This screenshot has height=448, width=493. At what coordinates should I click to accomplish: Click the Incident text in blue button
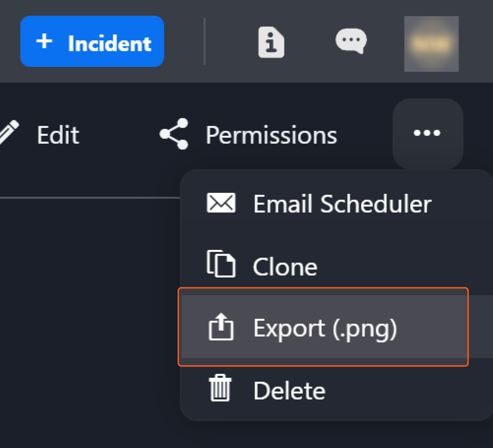109,44
